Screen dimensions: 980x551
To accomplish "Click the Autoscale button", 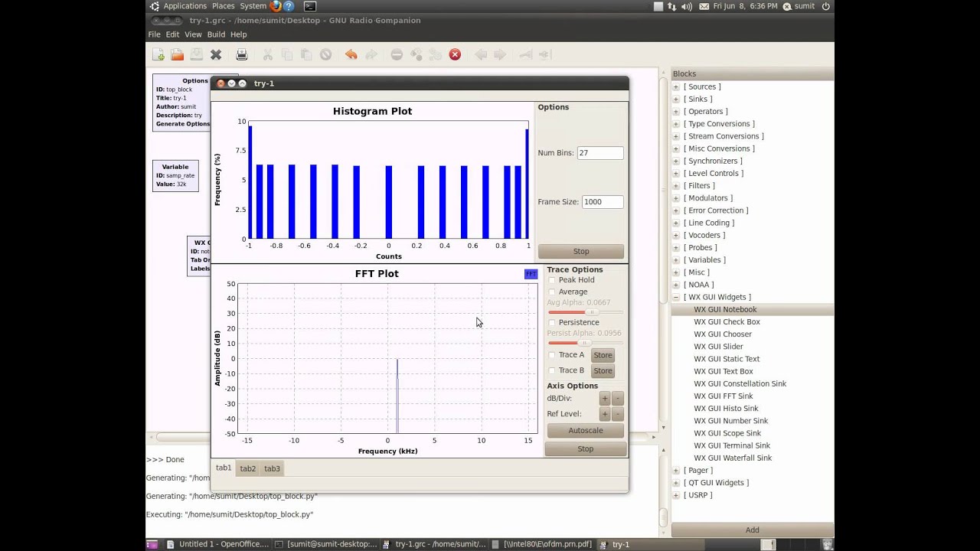I will click(586, 431).
